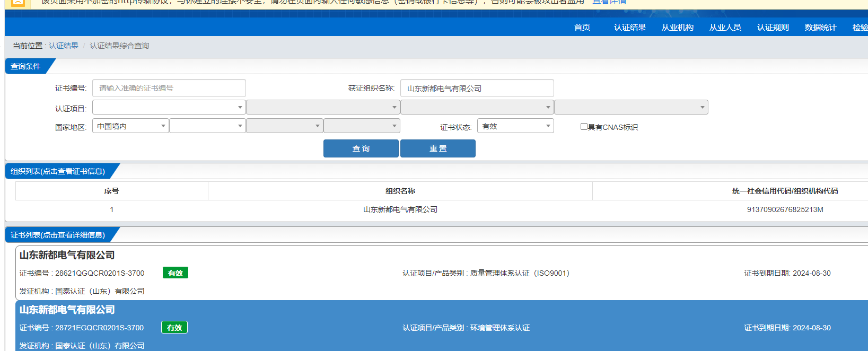Click the 序号 column header
This screenshot has height=351, width=868.
(111, 191)
